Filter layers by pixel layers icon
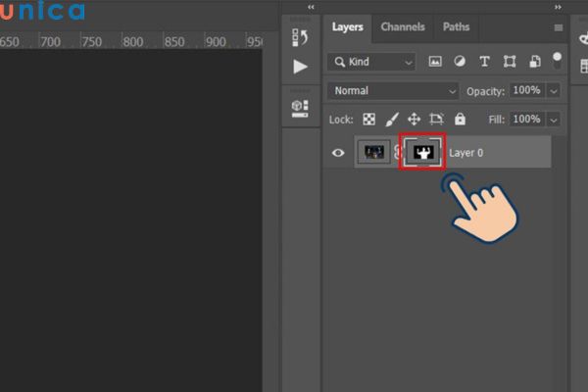 tap(435, 62)
